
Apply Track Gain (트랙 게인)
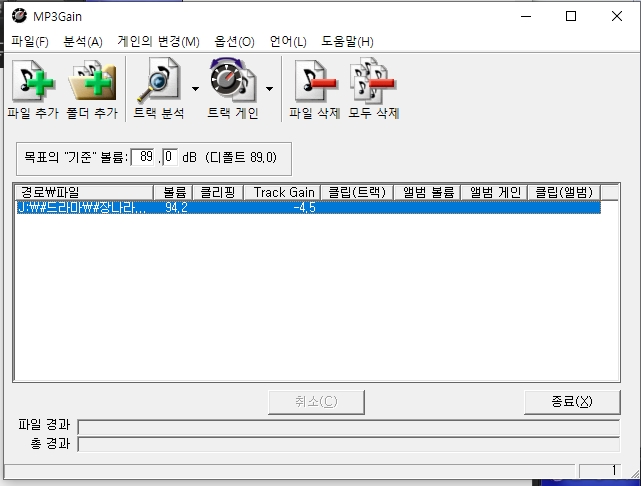pos(233,81)
